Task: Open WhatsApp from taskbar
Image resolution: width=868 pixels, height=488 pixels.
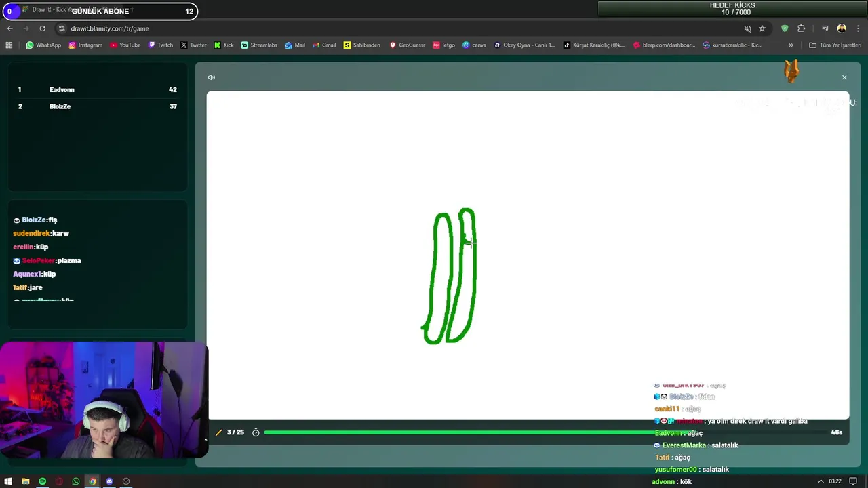Action: pyautogui.click(x=75, y=481)
